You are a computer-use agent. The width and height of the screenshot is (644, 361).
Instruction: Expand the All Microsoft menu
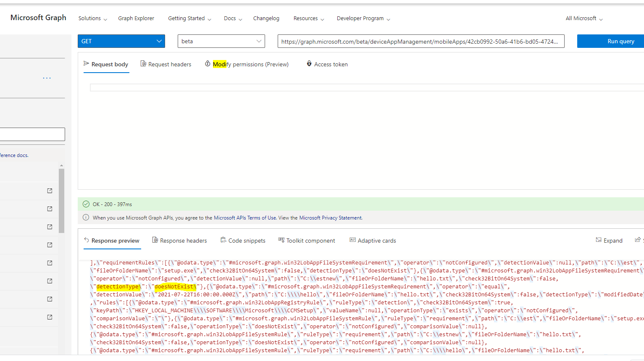[x=584, y=18]
